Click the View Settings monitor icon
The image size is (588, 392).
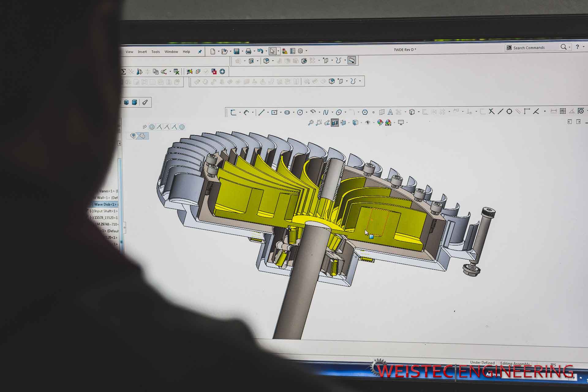click(401, 122)
